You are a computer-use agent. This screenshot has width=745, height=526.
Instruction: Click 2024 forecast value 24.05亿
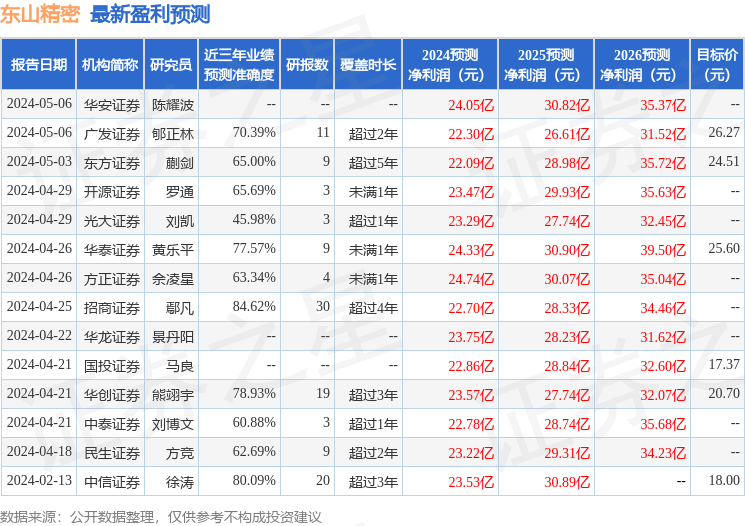click(x=471, y=105)
